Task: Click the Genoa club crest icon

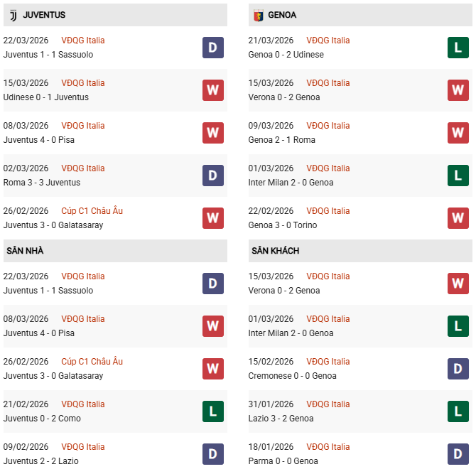Action: pyautogui.click(x=257, y=14)
